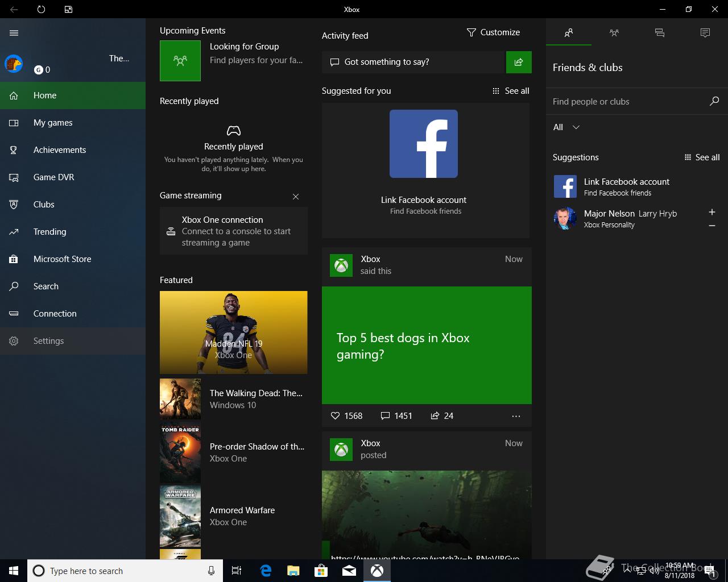Open File Explorer from taskbar
Viewport: 728px width, 582px height.
(x=293, y=571)
